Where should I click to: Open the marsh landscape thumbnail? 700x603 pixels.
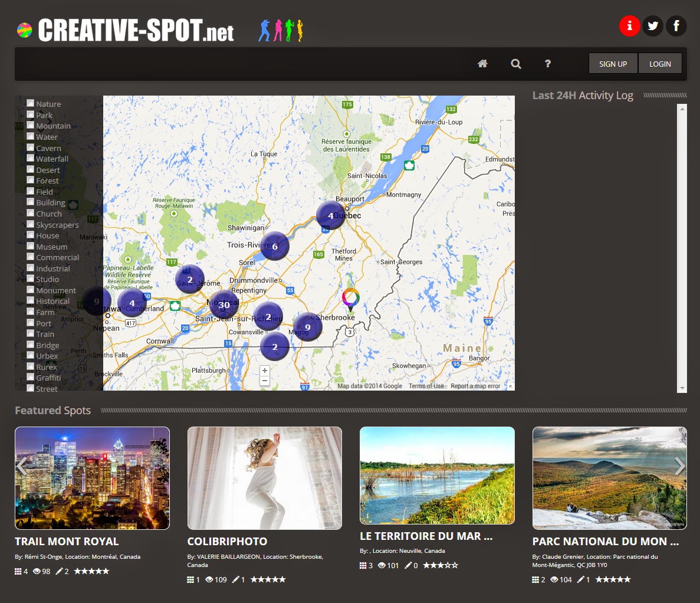(x=437, y=475)
